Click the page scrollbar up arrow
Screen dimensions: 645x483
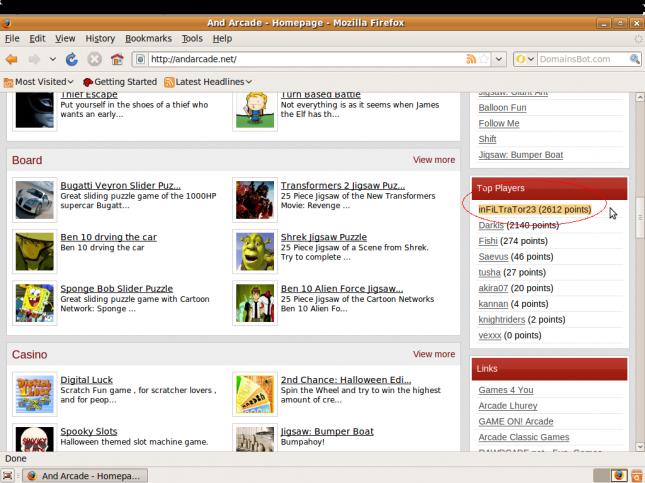pos(640,98)
